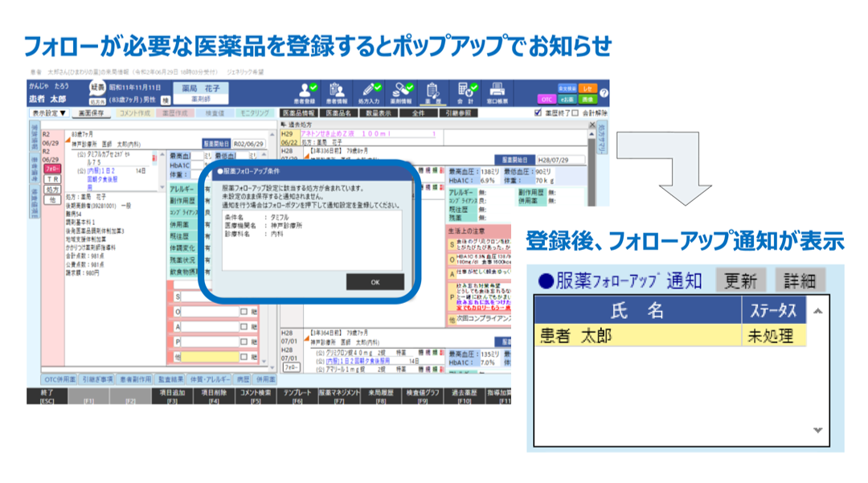Click the 終了 [ESC] function key
This screenshot has height=483, width=868.
[x=47, y=396]
